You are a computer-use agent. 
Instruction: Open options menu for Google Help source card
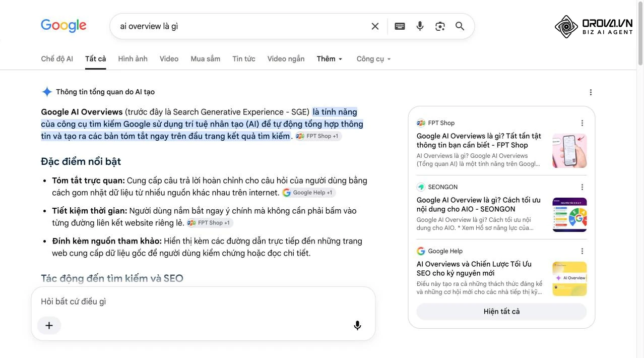(x=582, y=251)
